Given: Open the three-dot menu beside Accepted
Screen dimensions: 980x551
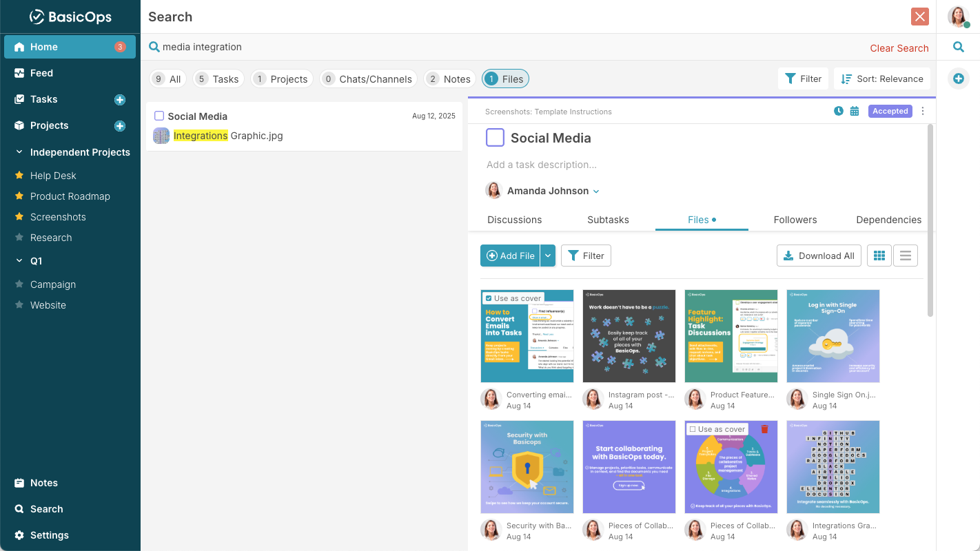Looking at the screenshot, I should pyautogui.click(x=923, y=111).
